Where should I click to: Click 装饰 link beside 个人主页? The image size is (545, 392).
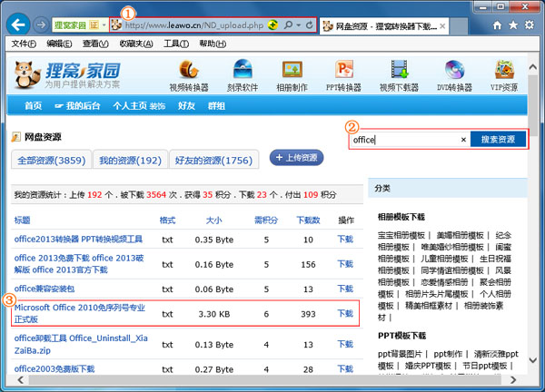point(157,106)
